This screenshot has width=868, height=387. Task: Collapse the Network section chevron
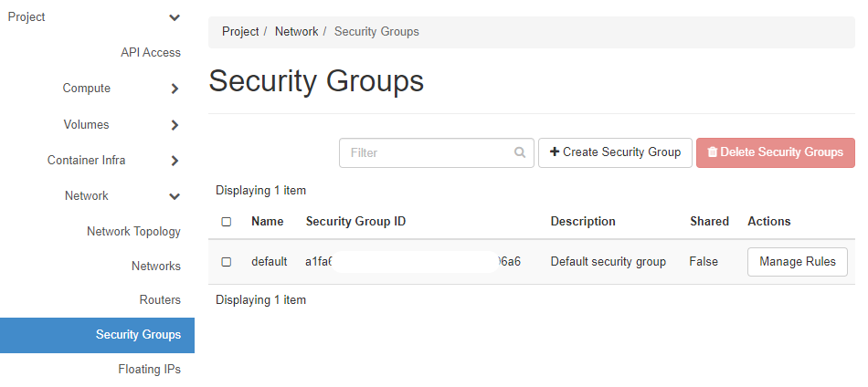pos(175,196)
